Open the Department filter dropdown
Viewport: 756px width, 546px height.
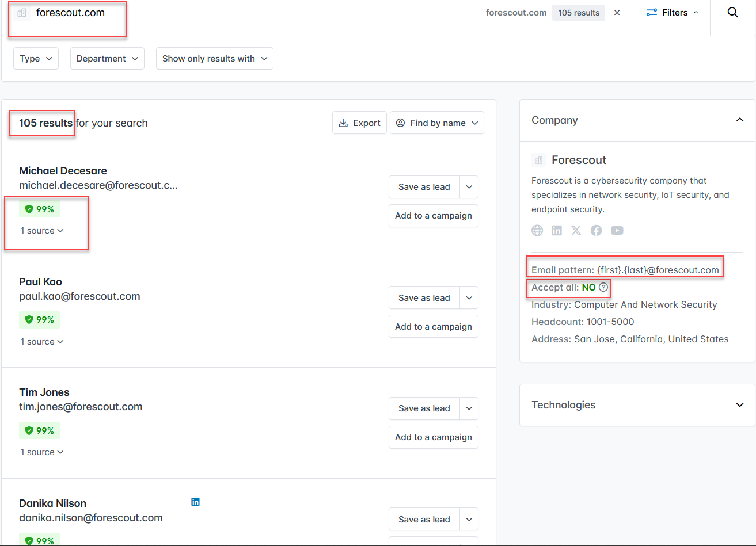(x=107, y=59)
